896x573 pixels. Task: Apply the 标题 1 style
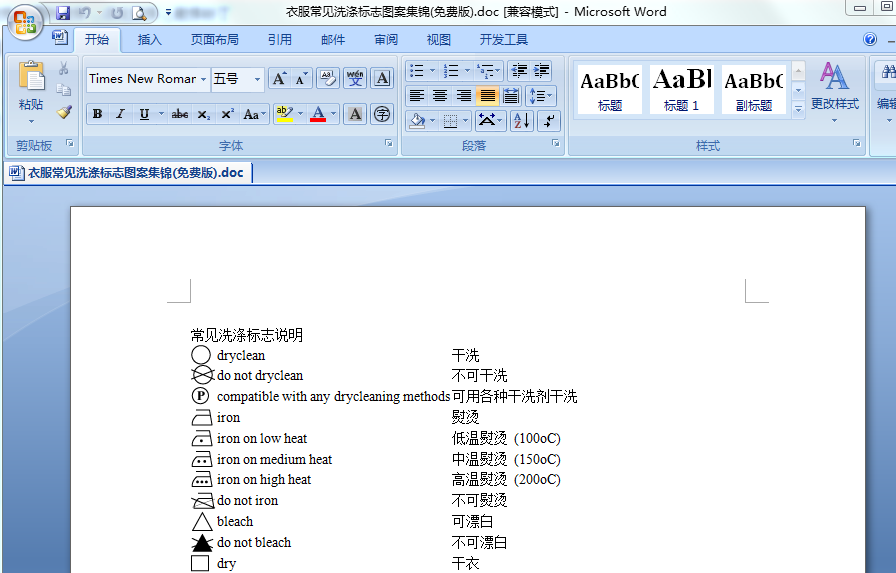pos(682,89)
